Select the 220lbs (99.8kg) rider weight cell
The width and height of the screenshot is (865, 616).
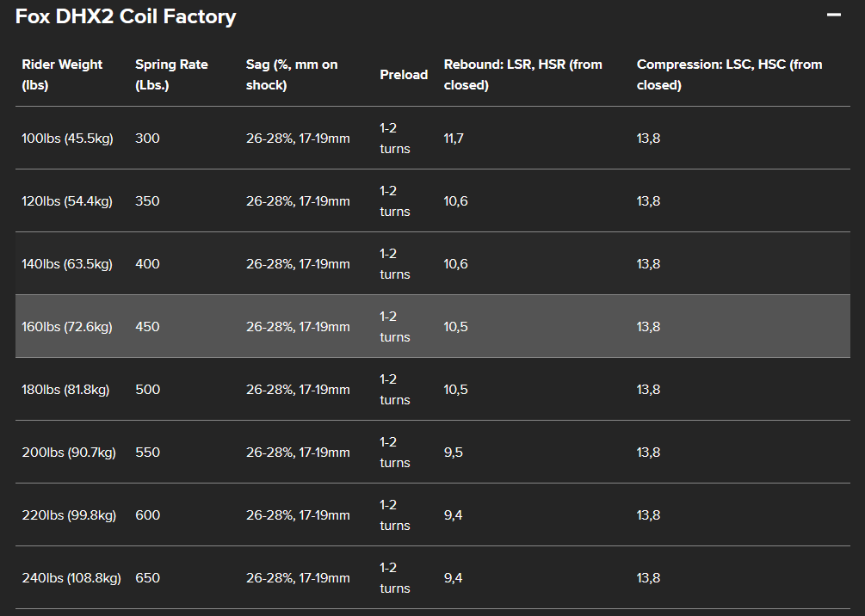[69, 515]
